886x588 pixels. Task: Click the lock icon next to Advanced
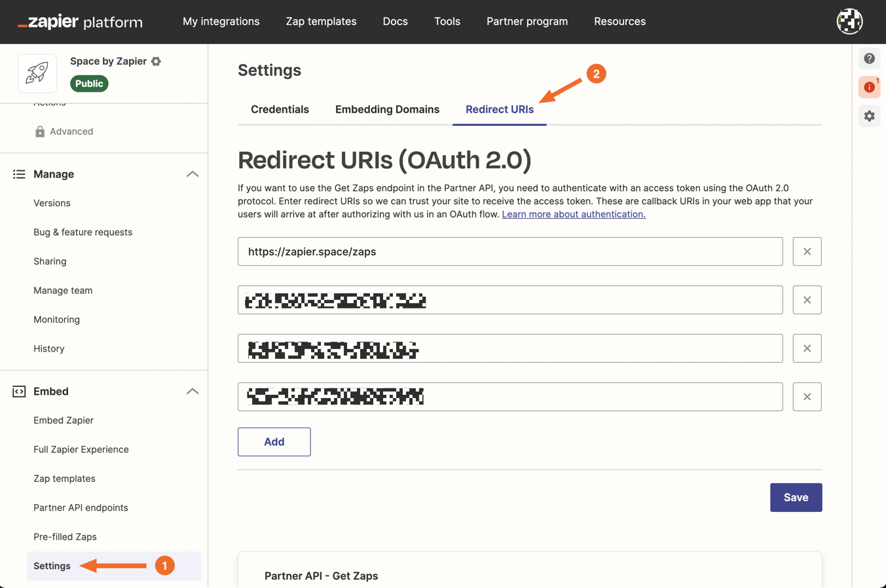(40, 132)
